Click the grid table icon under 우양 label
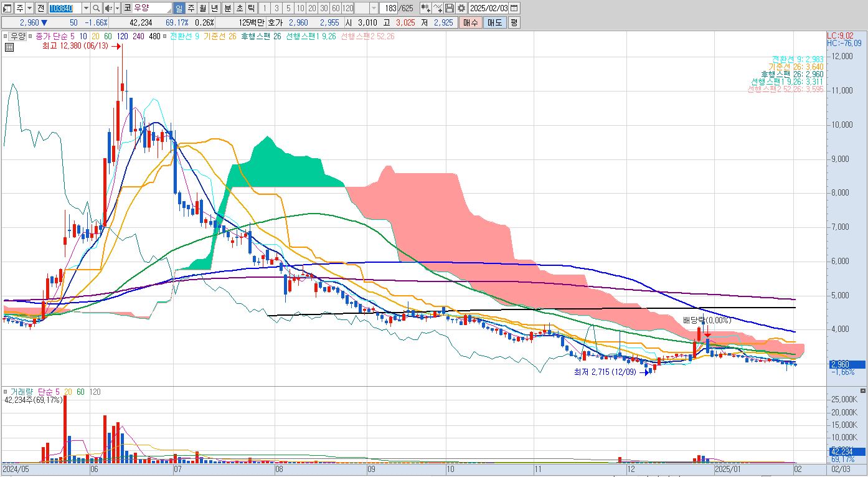The image size is (868, 477). click(9, 47)
